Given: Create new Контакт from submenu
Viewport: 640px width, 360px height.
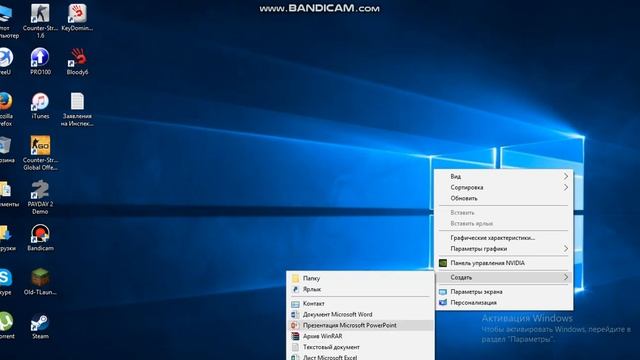Looking at the screenshot, I should [x=360, y=304].
